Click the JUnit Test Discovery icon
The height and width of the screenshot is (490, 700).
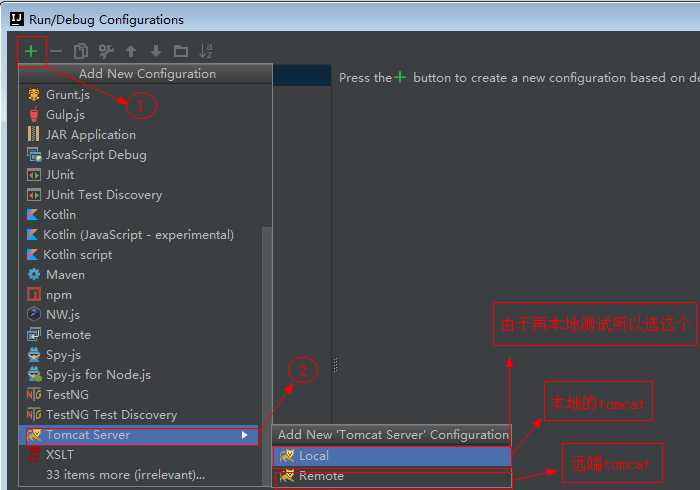pos(33,195)
